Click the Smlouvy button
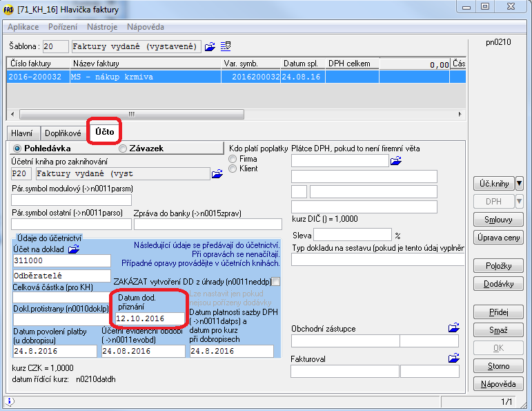The height and width of the screenshot is (411, 532). coord(498,220)
